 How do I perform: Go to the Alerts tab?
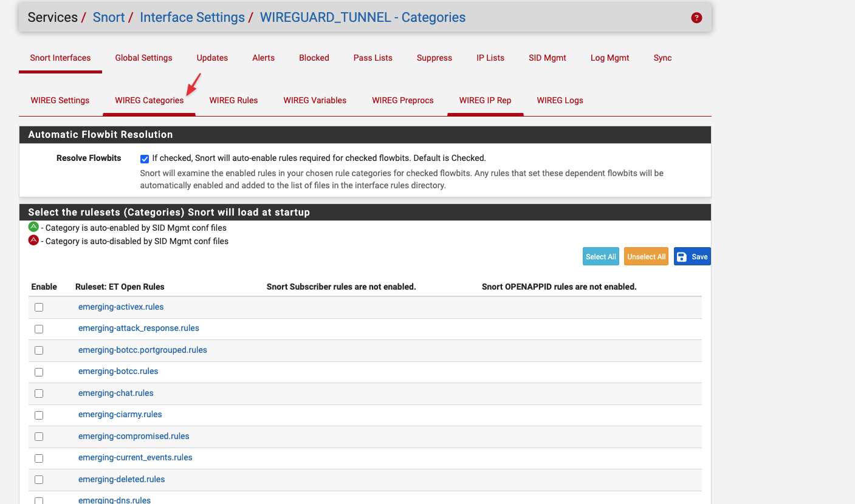(263, 58)
